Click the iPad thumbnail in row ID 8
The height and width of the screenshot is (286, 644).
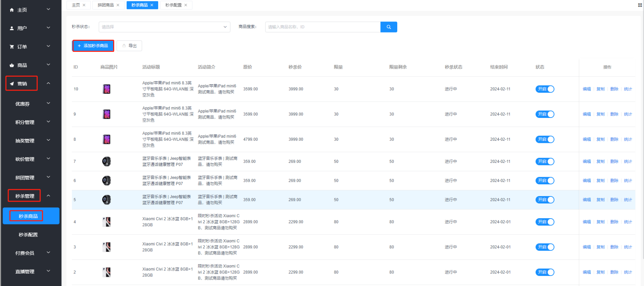(107, 139)
